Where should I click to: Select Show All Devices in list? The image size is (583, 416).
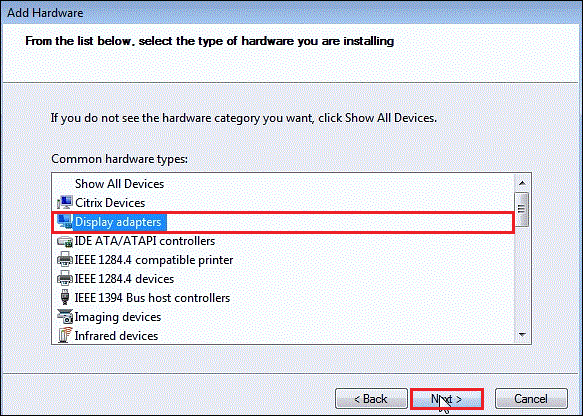click(x=119, y=184)
